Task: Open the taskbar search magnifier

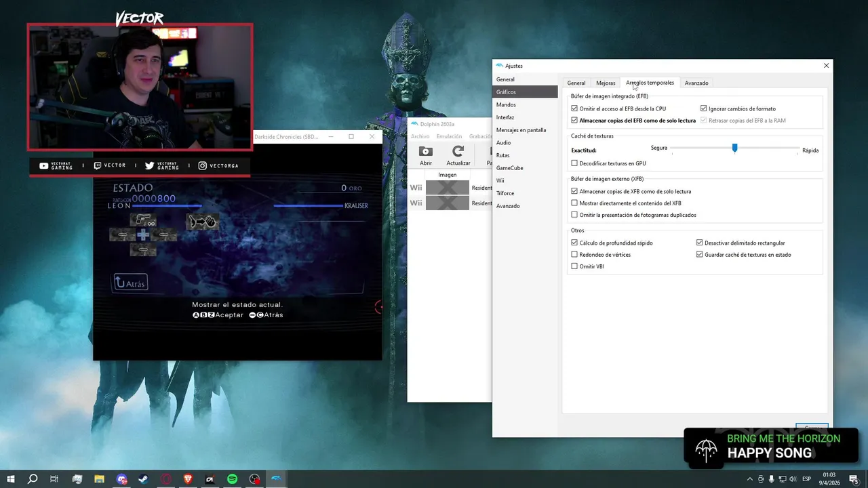Action: [x=33, y=479]
